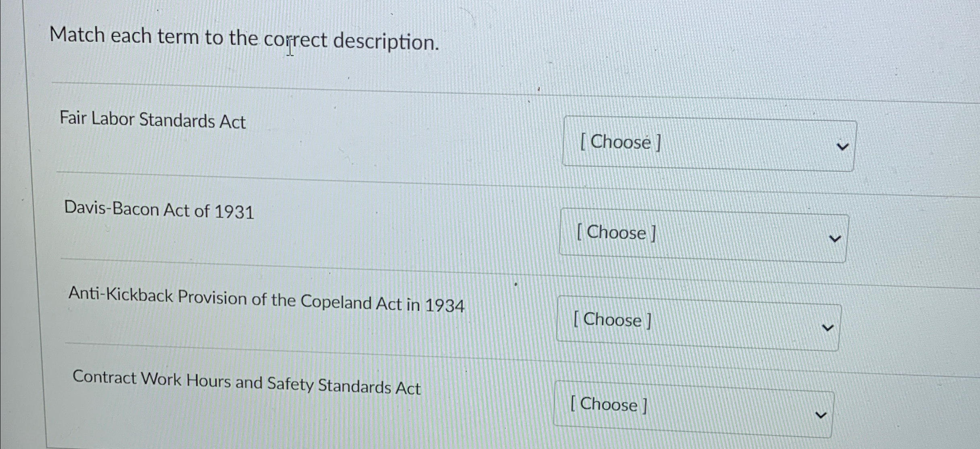This screenshot has width=980, height=449.
Task: Click the chevron beside Anti-Kickback dropdown
Action: tap(827, 328)
